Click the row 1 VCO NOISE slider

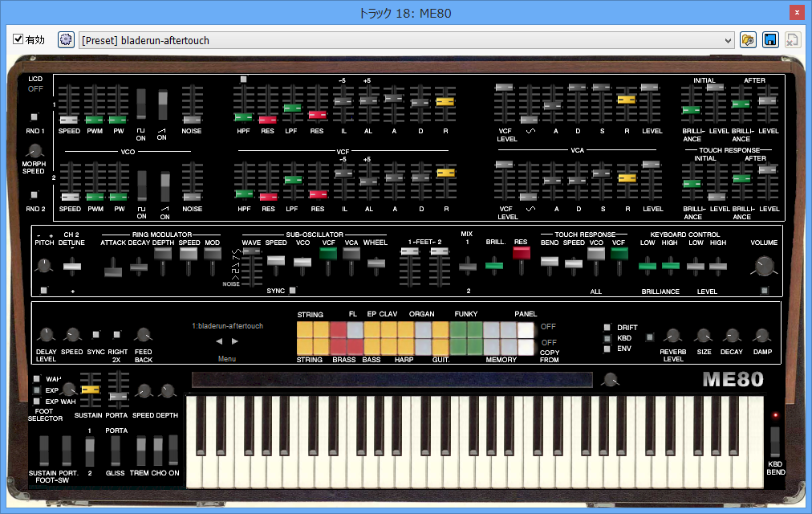click(192, 120)
